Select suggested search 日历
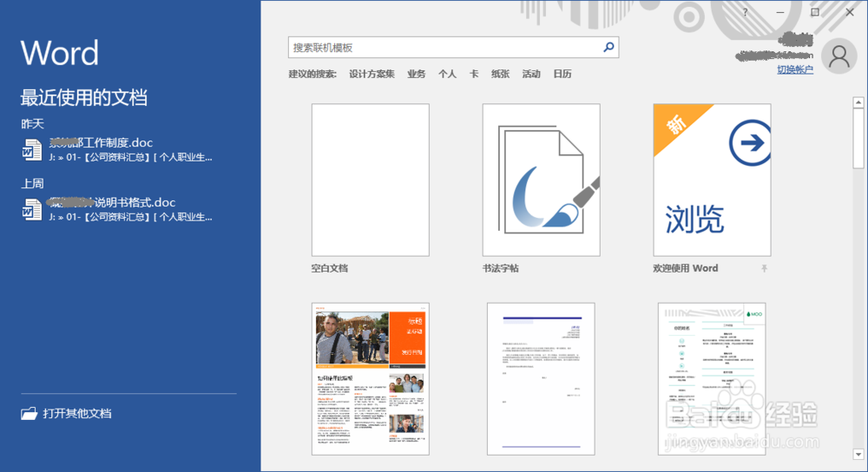868x472 pixels. click(562, 74)
